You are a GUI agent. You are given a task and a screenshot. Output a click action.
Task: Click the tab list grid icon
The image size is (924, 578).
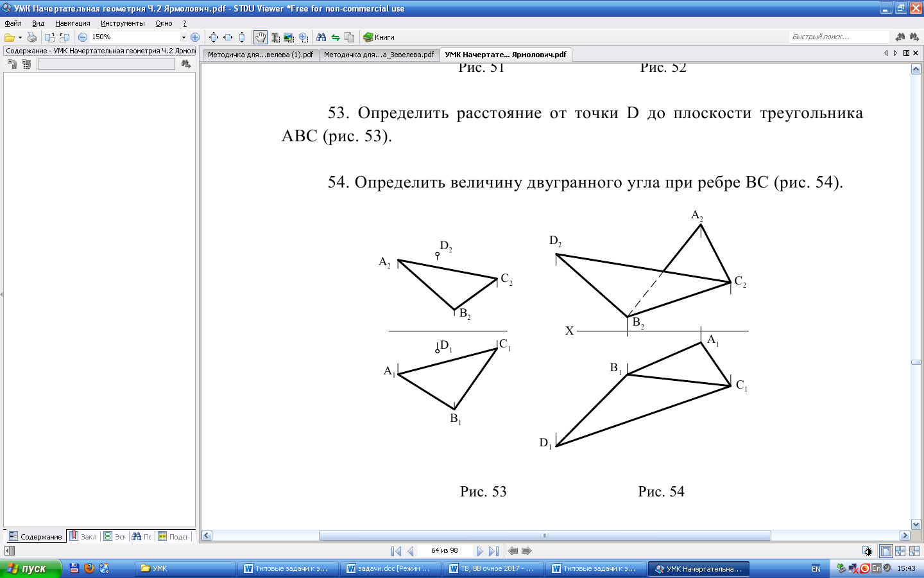click(906, 53)
